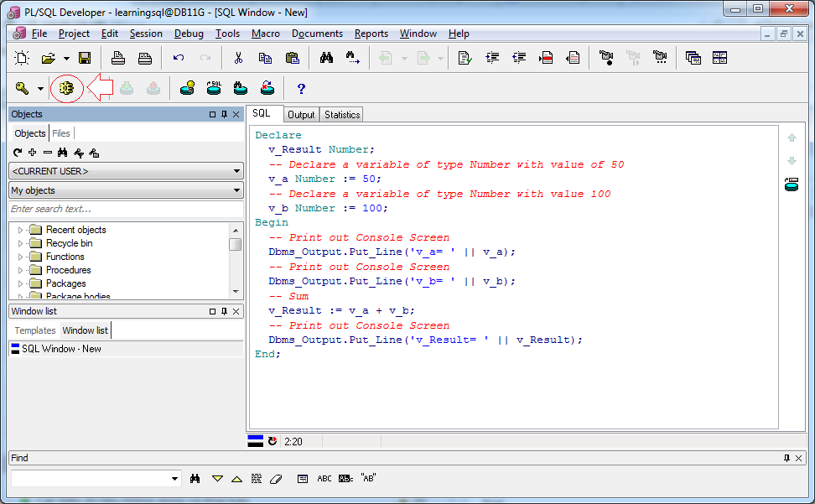
Task: Expand the Procedures folder
Action: [x=20, y=270]
